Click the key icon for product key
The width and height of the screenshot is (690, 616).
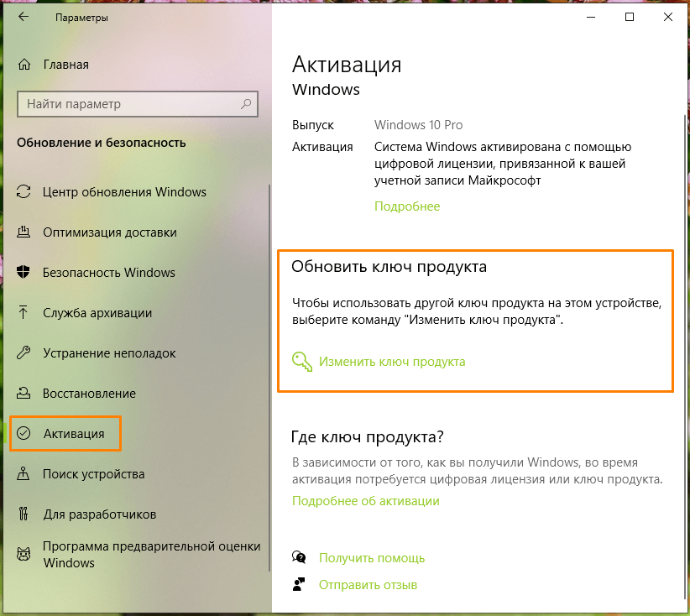point(302,362)
